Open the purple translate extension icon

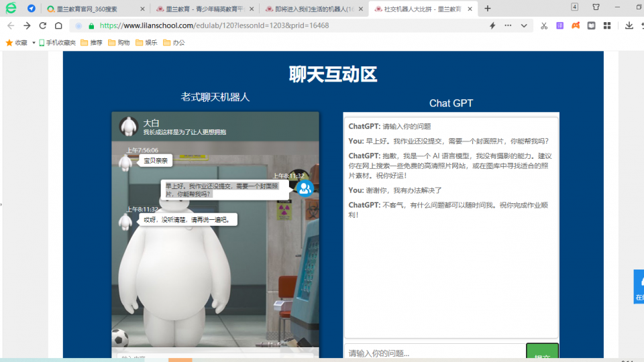(x=559, y=25)
